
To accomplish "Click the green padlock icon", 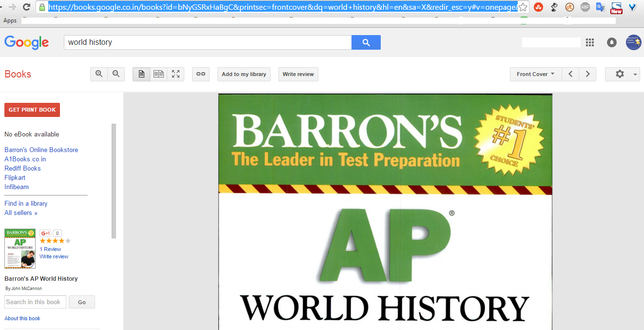I will (x=42, y=7).
